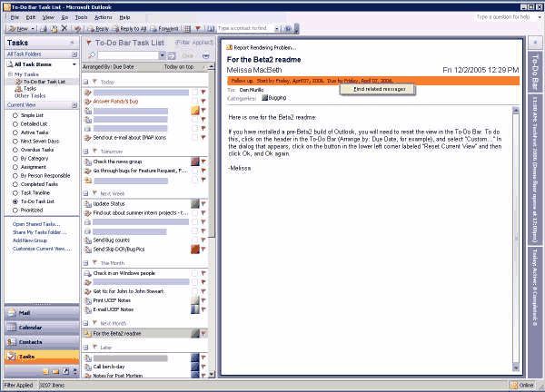Click the Type a contact to find box
Image resolution: width=545 pixels, height=392 pixels.
(245, 28)
